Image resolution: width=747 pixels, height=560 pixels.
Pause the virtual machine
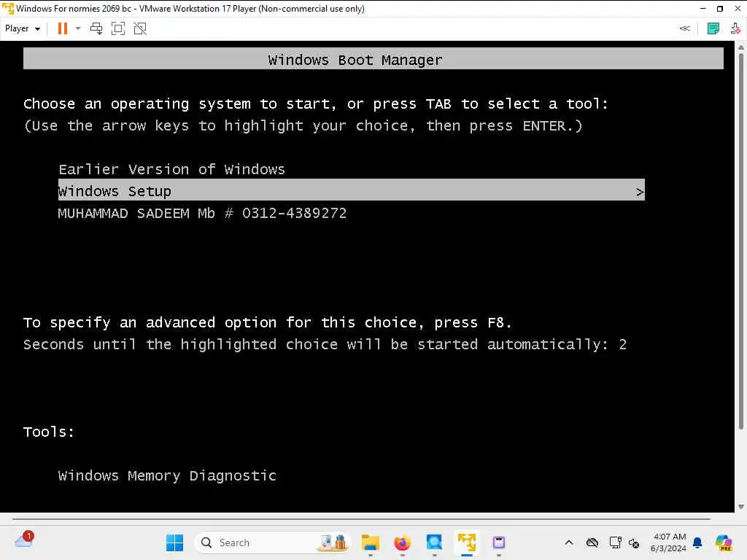(63, 28)
